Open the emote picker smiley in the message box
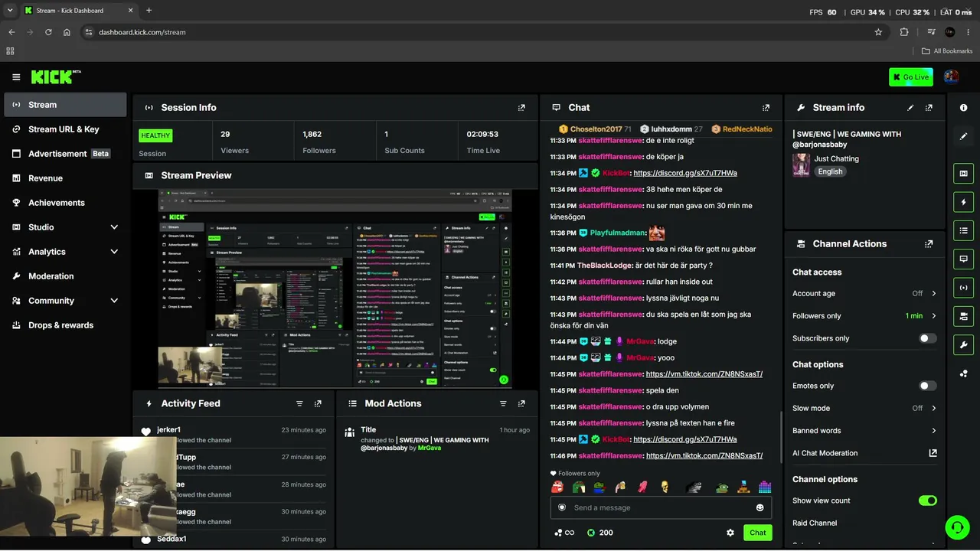 759,507
